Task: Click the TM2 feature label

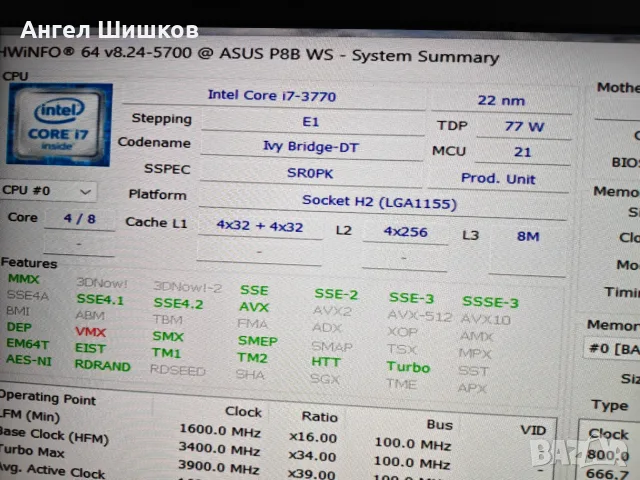Action: tap(252, 358)
